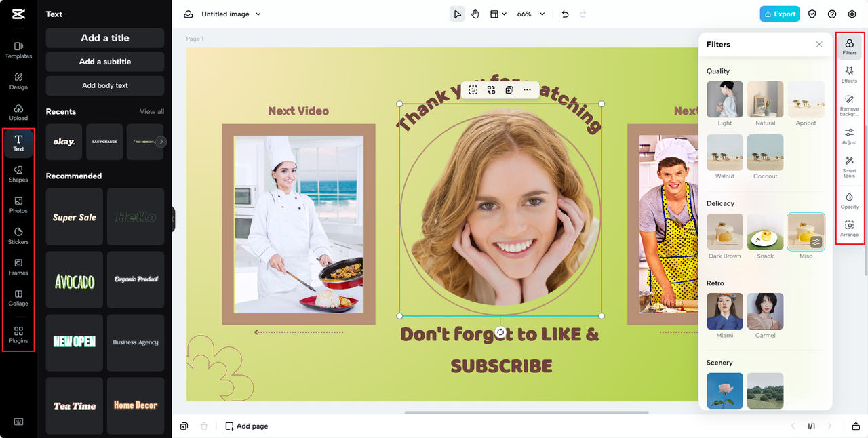Open the pages overview icon at bottom right
Viewport: 868px width, 438px height.
[856, 426]
